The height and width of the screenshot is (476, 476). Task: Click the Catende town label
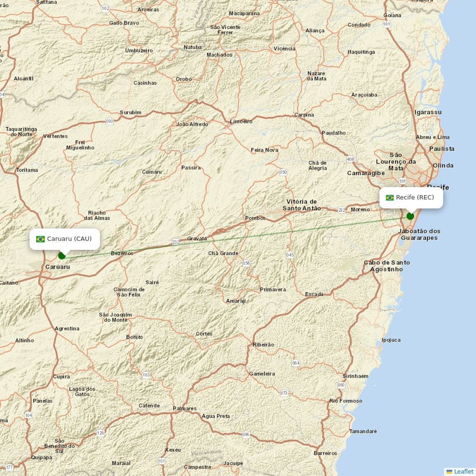click(149, 406)
